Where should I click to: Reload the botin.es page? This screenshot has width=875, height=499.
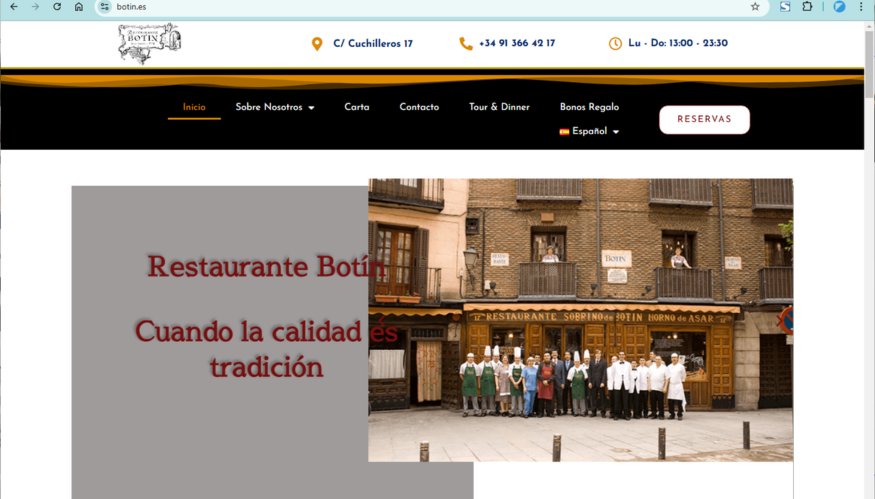57,7
